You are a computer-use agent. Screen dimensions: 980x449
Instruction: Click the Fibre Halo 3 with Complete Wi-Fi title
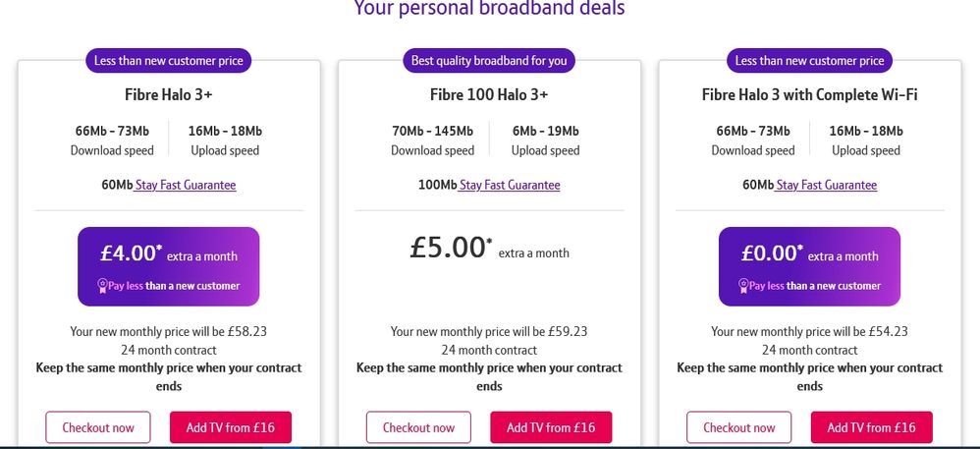pos(810,95)
